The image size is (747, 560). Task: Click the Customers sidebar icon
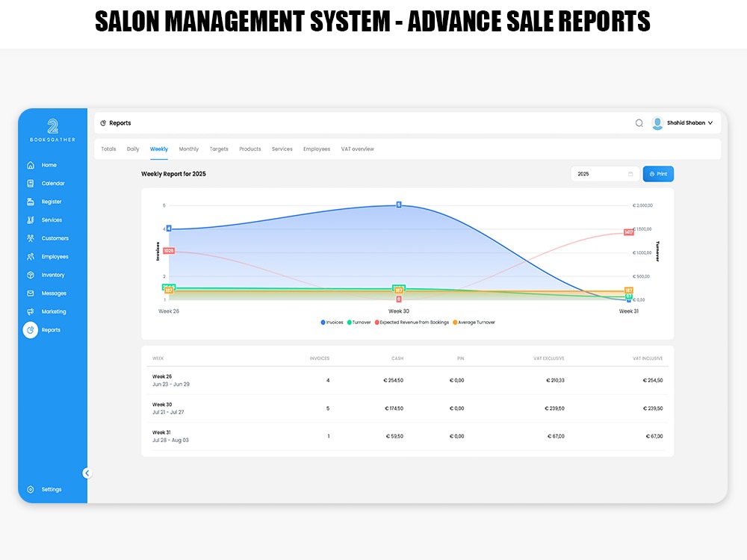coord(31,238)
